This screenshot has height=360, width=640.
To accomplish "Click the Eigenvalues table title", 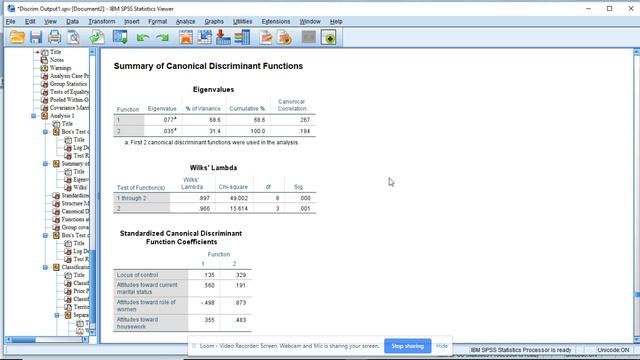I will coord(213,89).
